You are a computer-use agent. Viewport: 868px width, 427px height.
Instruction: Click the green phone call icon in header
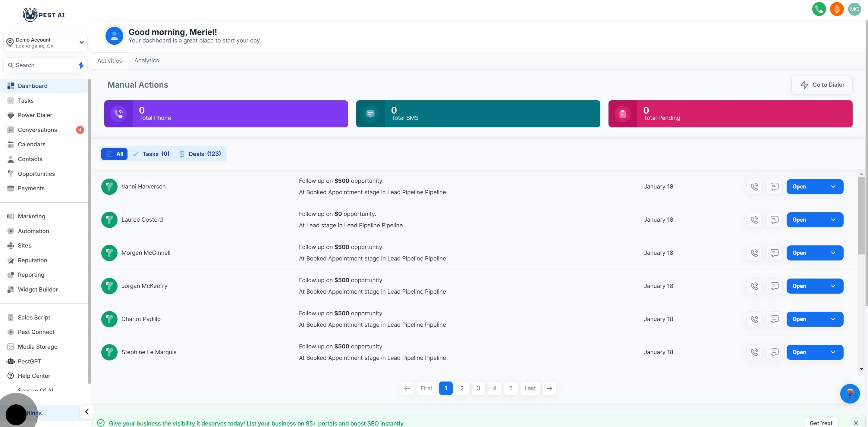click(x=819, y=9)
